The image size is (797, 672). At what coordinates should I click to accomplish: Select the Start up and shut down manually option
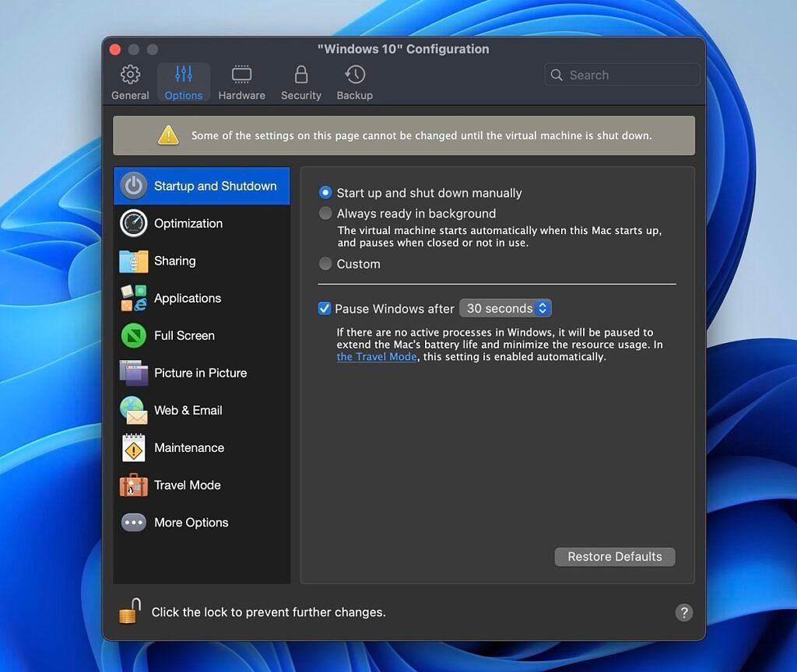point(325,192)
